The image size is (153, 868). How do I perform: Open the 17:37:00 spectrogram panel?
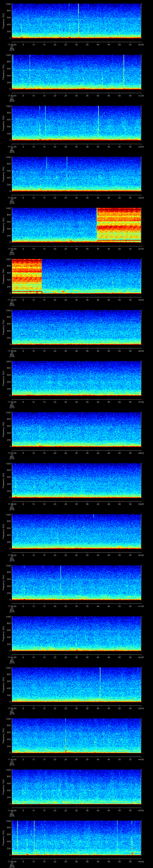pyautogui.click(x=76, y=429)
